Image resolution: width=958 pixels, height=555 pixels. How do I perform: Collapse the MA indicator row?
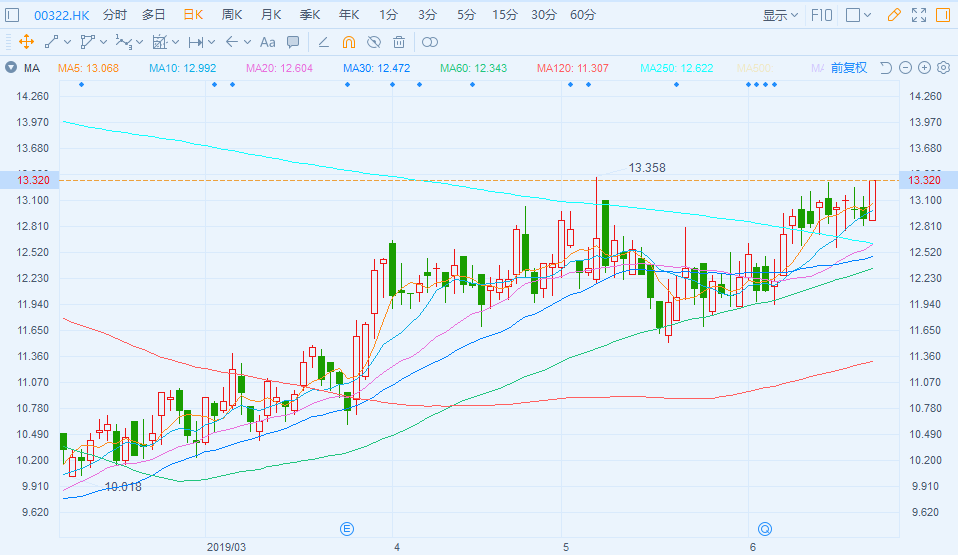[x=11, y=68]
